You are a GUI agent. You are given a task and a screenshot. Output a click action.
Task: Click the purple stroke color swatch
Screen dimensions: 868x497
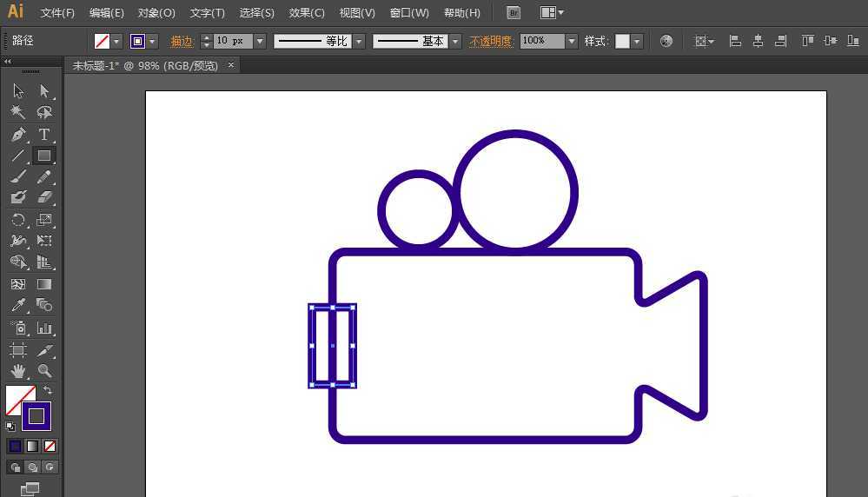(x=36, y=416)
